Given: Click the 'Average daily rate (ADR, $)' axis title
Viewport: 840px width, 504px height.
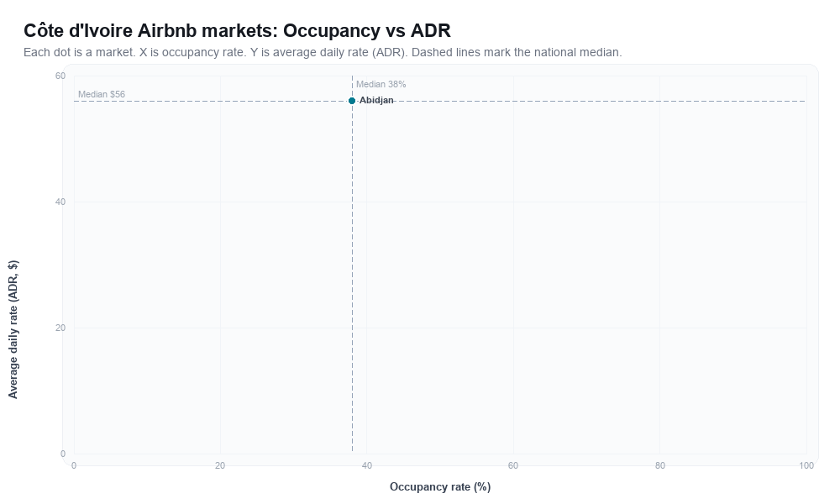Looking at the screenshot, I should 13,329.
